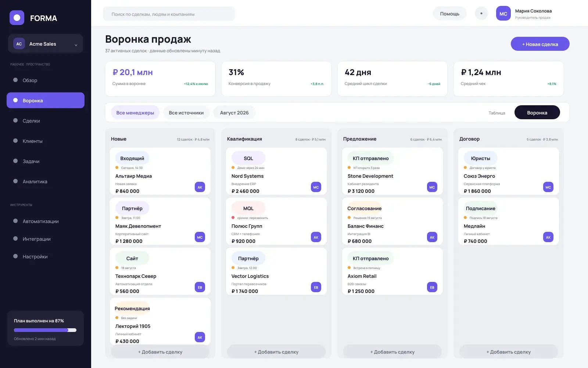Go to Обзор in sidebar
This screenshot has height=368, width=588.
click(46, 80)
